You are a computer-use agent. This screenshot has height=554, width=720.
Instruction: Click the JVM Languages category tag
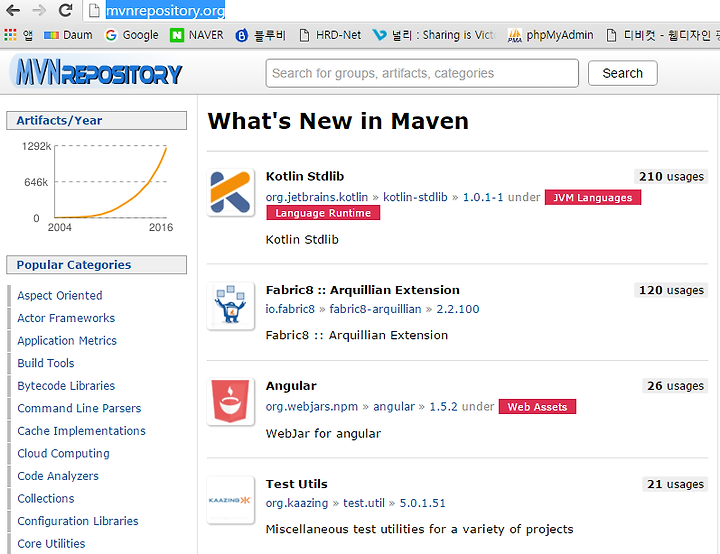[593, 198]
